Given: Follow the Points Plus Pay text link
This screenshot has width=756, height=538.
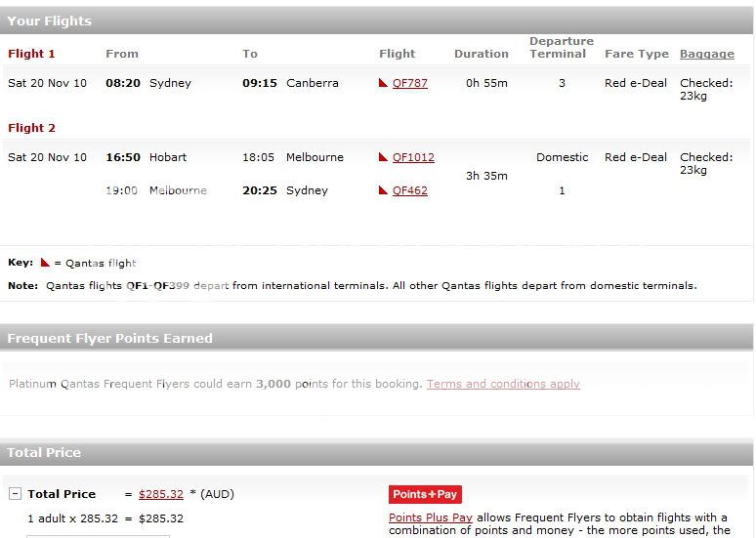Looking at the screenshot, I should pyautogui.click(x=431, y=517).
